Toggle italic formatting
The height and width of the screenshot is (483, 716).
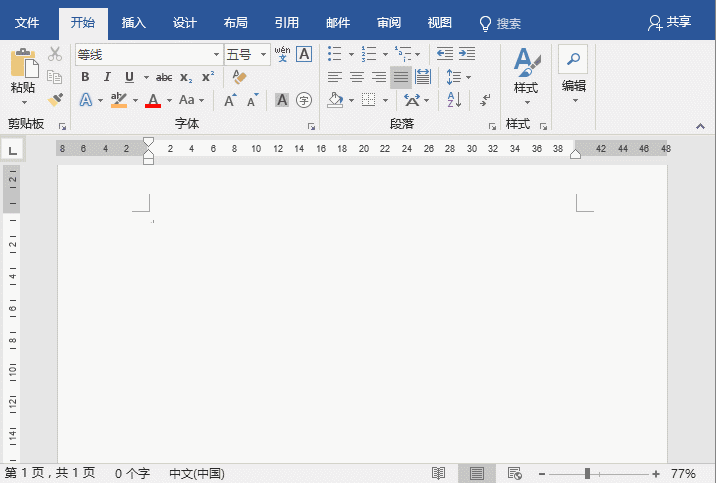tap(107, 77)
